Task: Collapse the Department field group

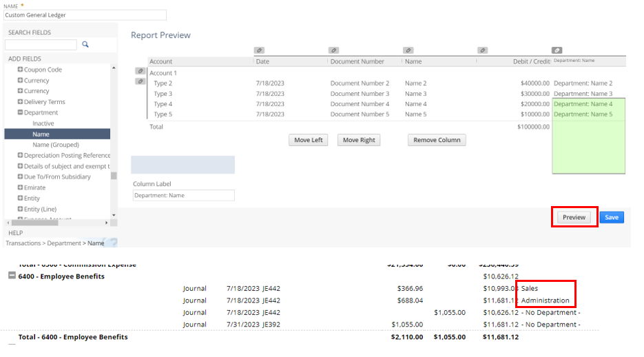Action: [x=20, y=112]
